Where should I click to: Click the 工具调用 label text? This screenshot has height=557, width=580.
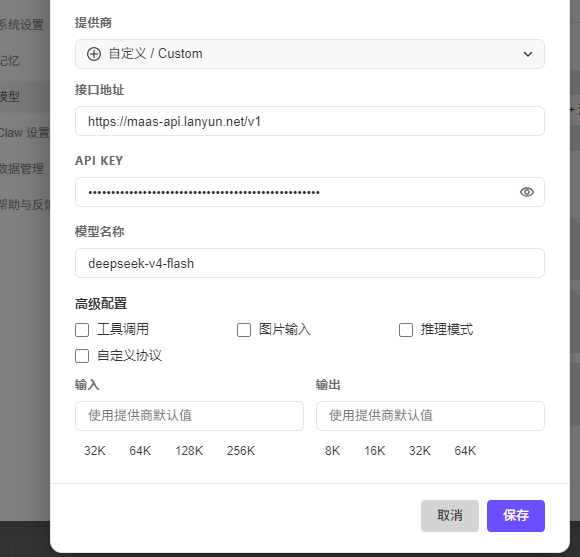[x=123, y=329]
